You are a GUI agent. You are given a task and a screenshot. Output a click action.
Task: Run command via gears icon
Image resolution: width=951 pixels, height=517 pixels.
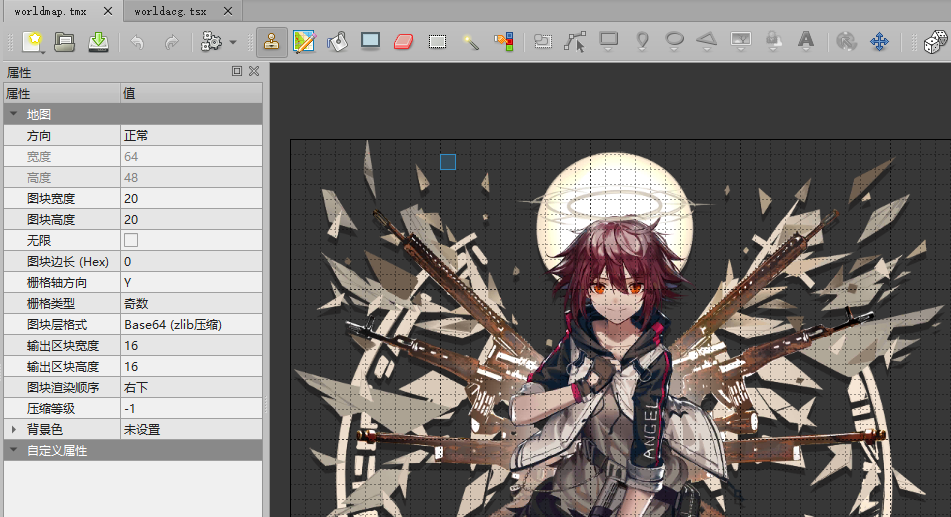point(211,42)
